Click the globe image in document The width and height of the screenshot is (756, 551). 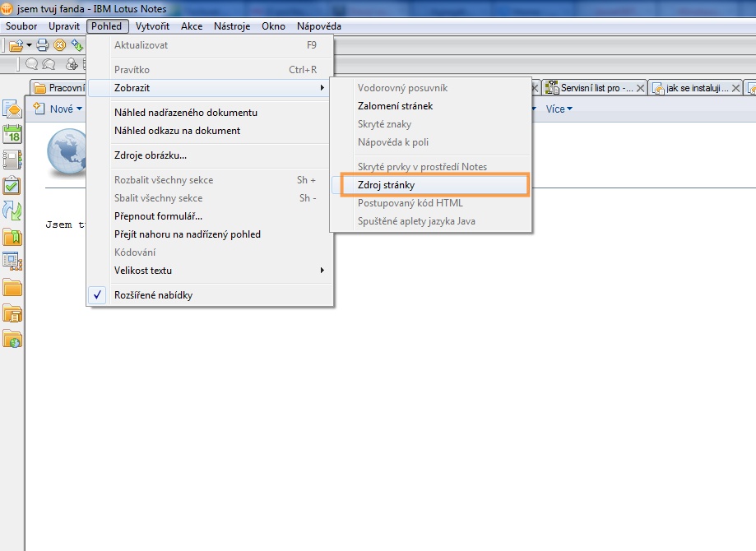(x=67, y=151)
